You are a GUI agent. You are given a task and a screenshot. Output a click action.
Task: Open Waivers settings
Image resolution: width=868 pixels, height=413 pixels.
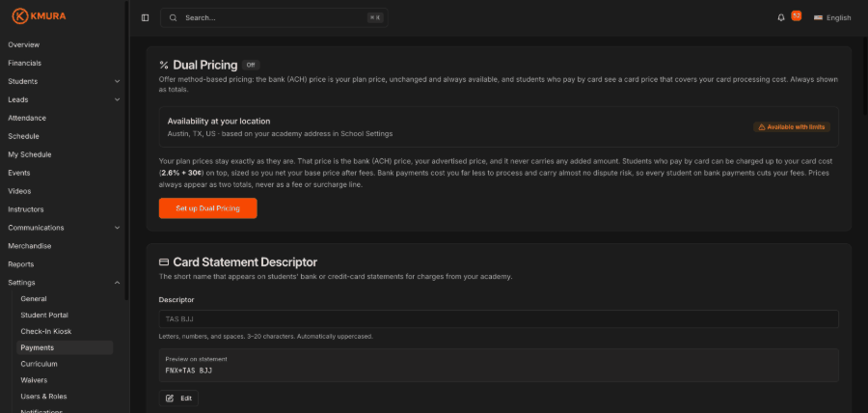tap(34, 380)
